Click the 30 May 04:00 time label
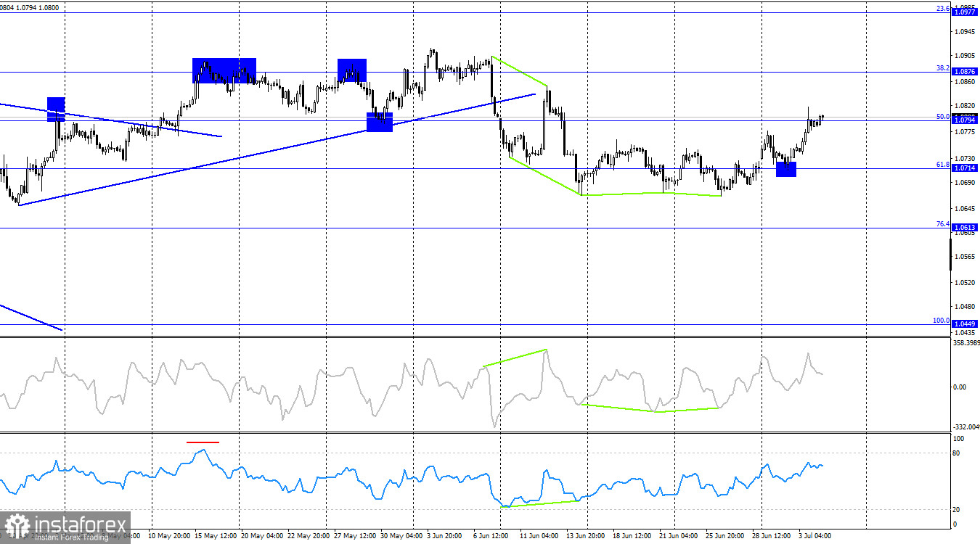 (400, 536)
